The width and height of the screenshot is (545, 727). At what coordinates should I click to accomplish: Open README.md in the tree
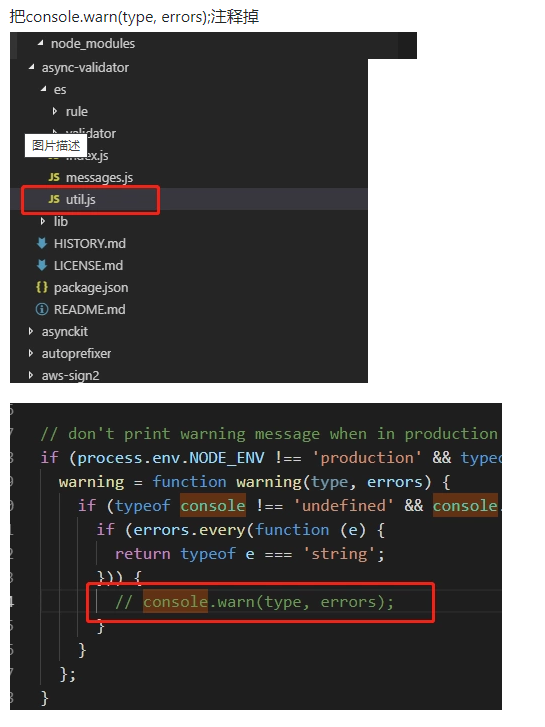pos(90,310)
